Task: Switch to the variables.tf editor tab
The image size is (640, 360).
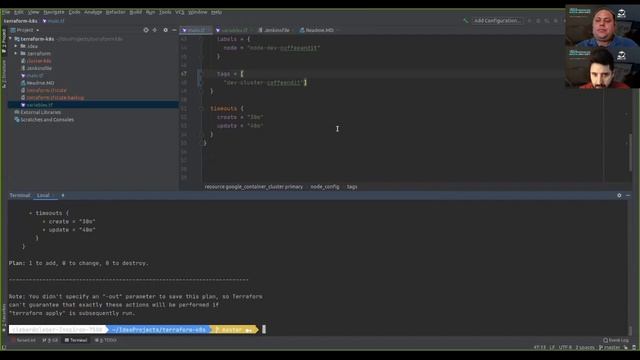Action: coord(233,30)
